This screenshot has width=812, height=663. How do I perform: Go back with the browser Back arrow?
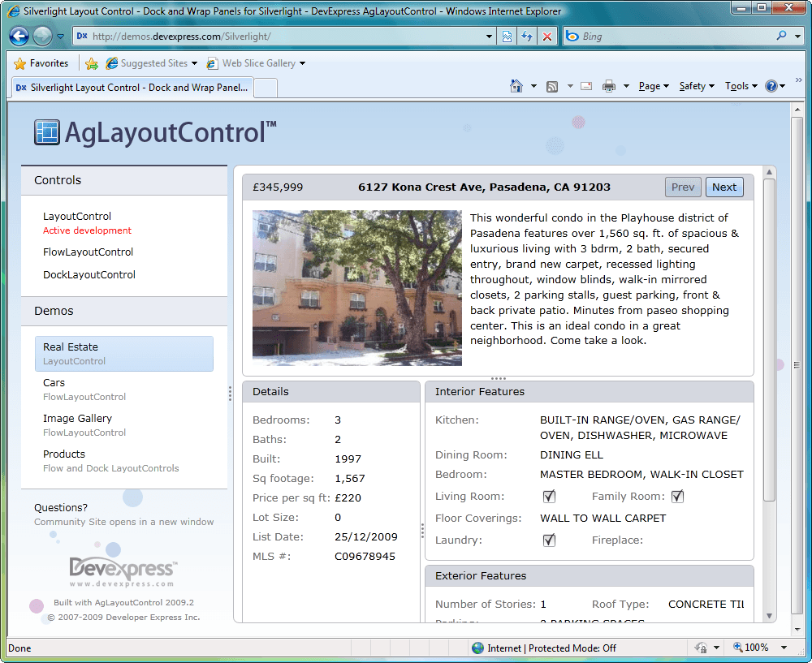pyautogui.click(x=19, y=37)
